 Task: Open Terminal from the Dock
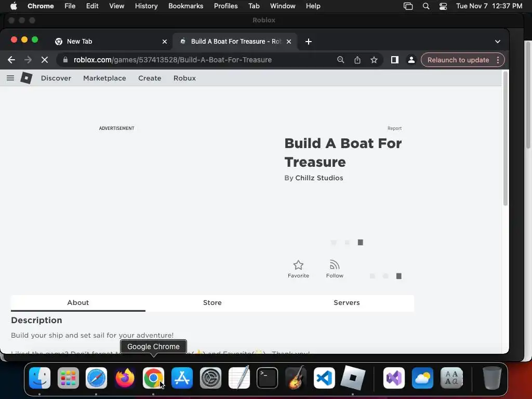pos(268,378)
